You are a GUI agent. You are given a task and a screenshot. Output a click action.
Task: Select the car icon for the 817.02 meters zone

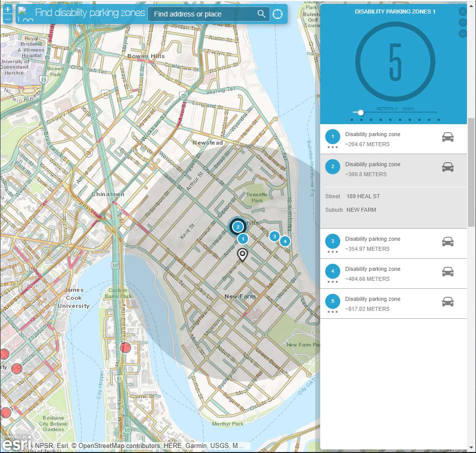click(447, 301)
